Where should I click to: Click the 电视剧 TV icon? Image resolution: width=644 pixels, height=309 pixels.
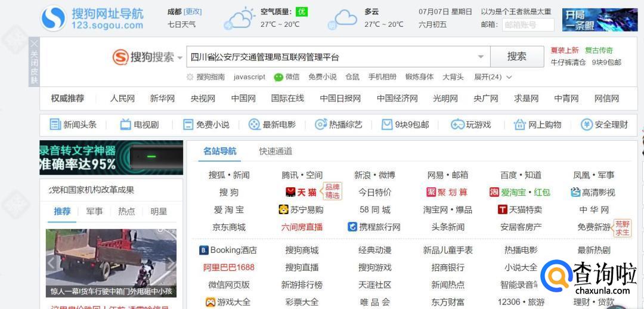(x=125, y=124)
